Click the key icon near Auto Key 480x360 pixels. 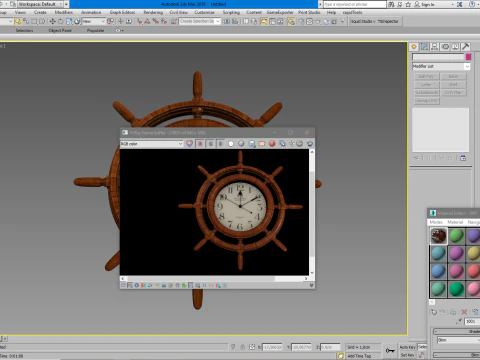[x=390, y=351]
